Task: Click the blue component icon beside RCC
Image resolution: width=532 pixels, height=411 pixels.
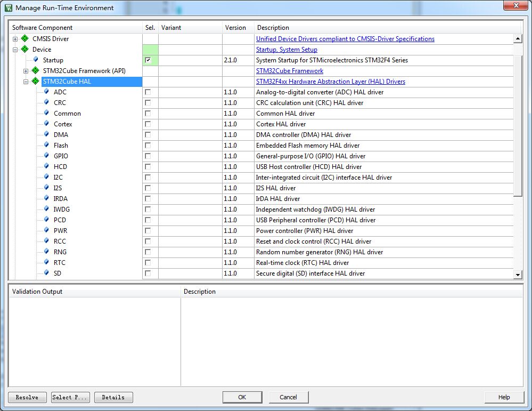Action: point(46,240)
